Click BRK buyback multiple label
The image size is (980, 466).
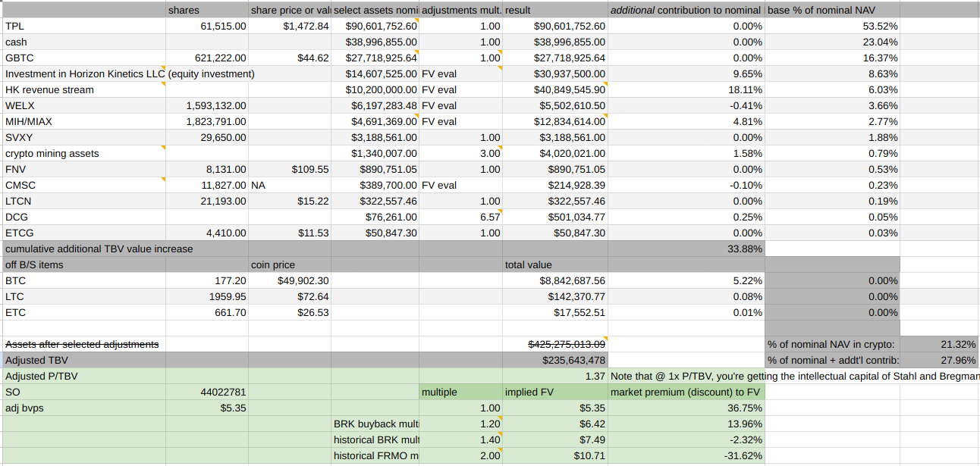coord(375,424)
